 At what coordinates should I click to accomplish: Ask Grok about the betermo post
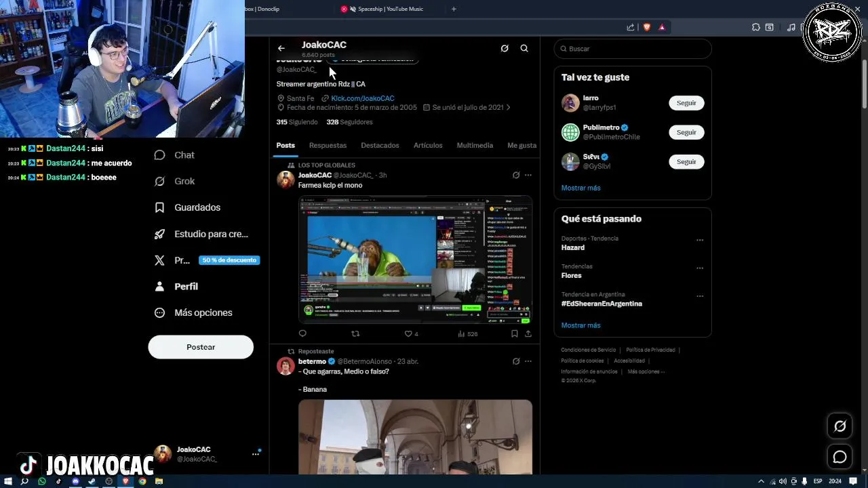516,361
